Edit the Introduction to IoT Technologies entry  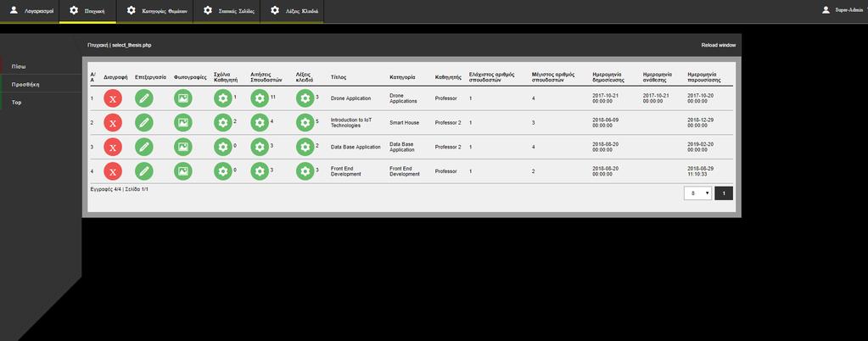144,122
